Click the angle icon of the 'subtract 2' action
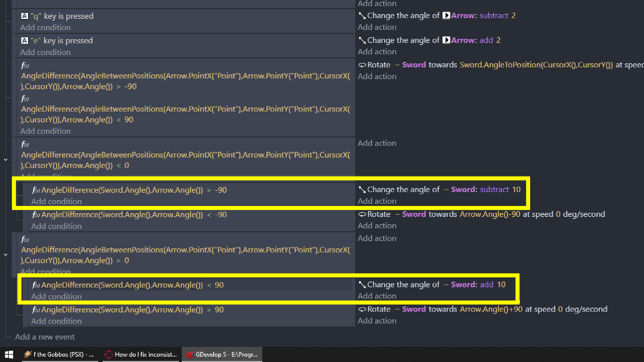Image resolution: width=644 pixels, height=362 pixels. coord(362,15)
